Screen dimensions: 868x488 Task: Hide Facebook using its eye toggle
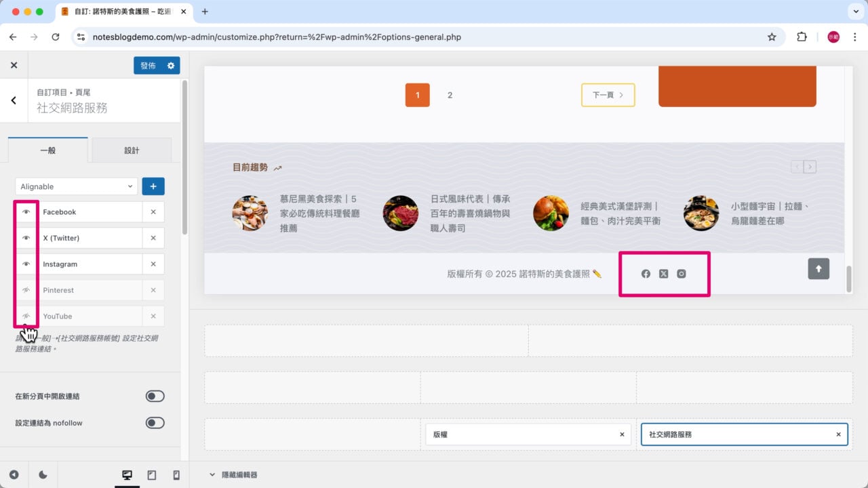26,211
